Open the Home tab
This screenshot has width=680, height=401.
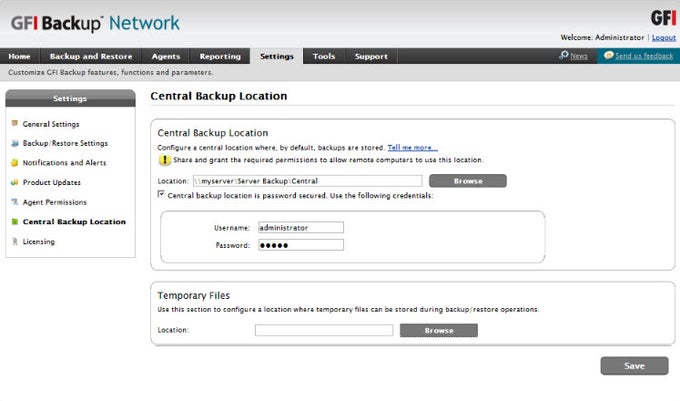(x=20, y=56)
